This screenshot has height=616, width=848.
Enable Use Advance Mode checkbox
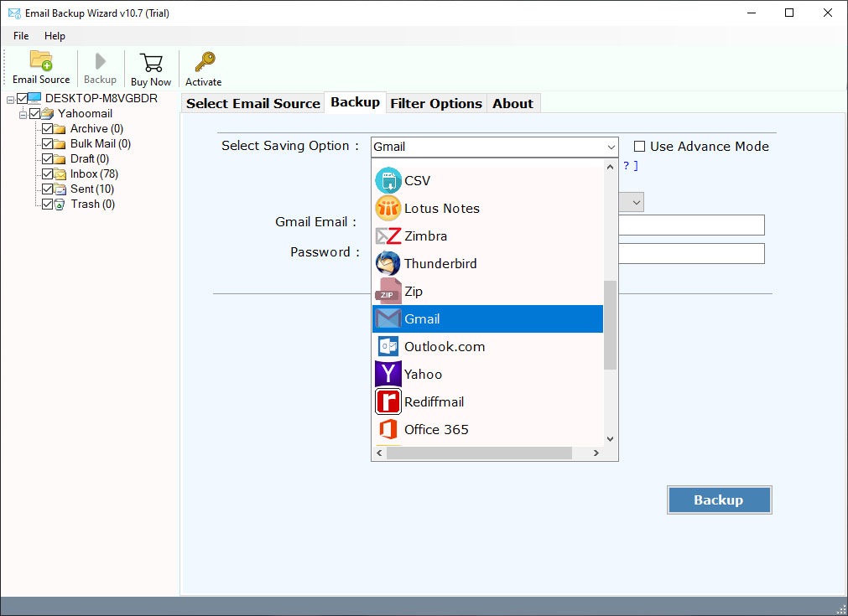click(x=639, y=147)
